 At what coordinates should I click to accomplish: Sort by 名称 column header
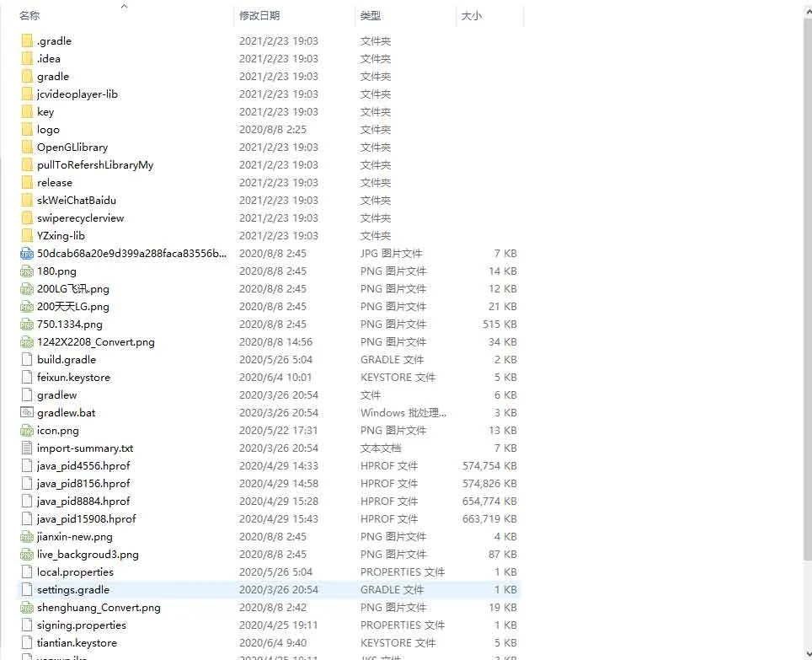tap(29, 16)
